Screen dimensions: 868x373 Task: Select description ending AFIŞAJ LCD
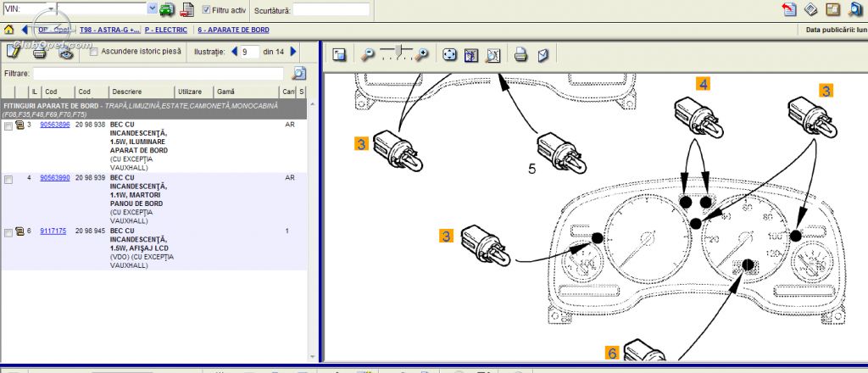click(142, 248)
